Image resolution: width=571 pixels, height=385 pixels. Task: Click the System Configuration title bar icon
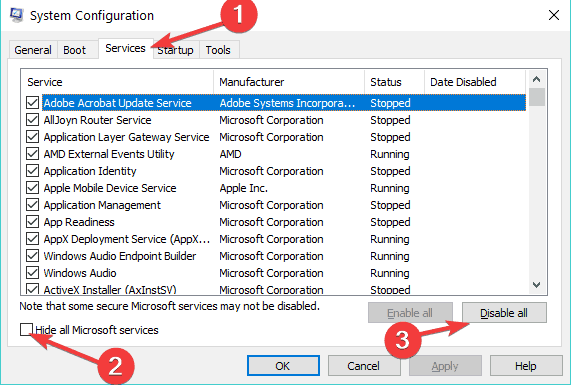click(16, 15)
